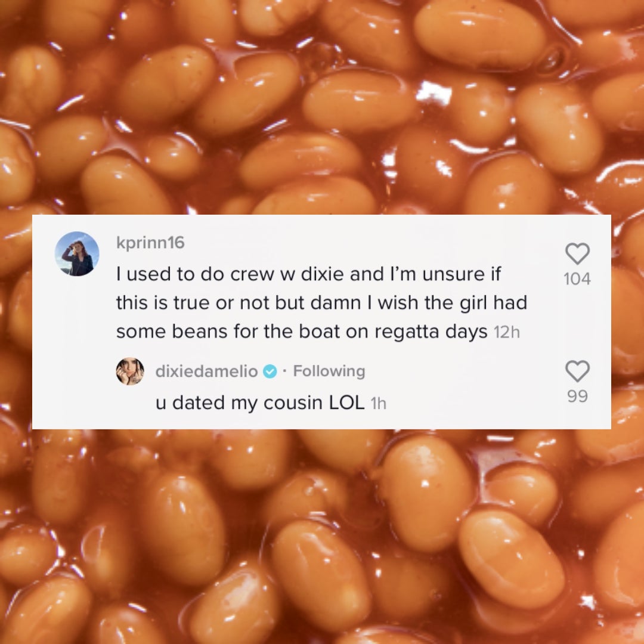Like the comment by kprinn16
The image size is (644, 644).
coord(577,253)
